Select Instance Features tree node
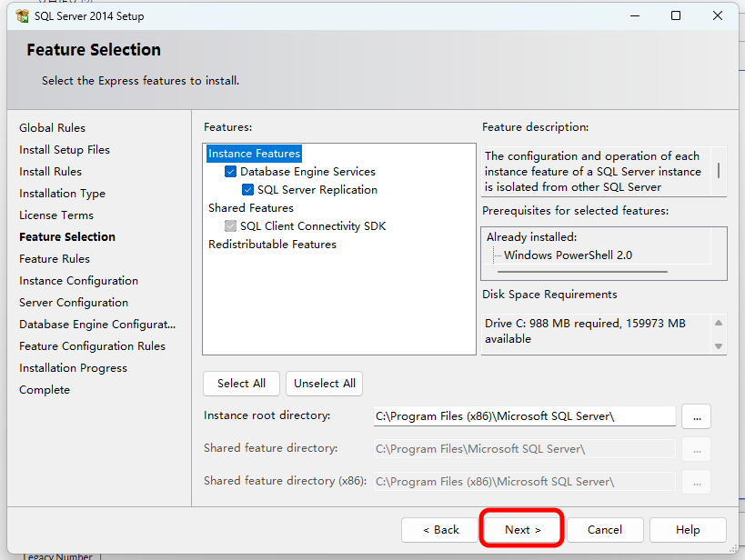The image size is (745, 560). (x=254, y=154)
